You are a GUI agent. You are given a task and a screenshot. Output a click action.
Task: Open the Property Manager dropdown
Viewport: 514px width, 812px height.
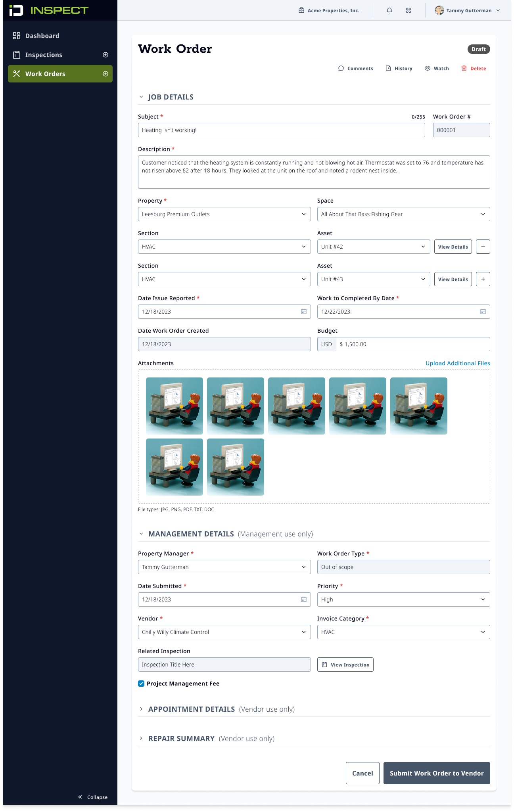(224, 567)
